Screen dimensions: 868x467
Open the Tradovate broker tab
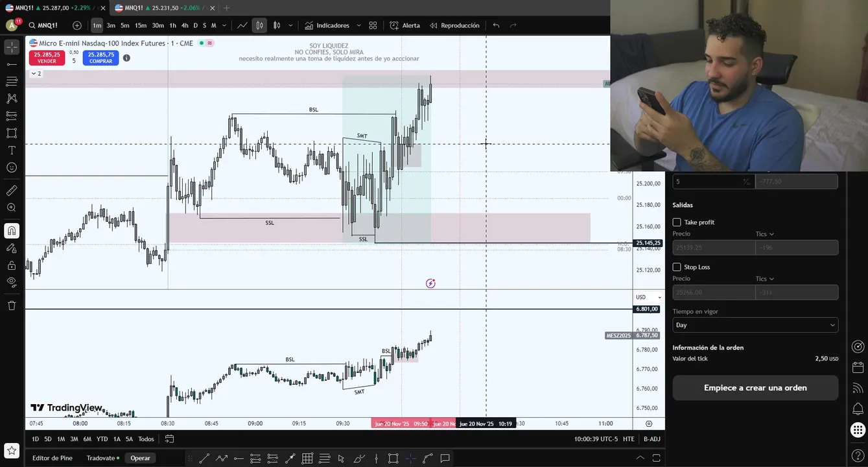(103, 458)
